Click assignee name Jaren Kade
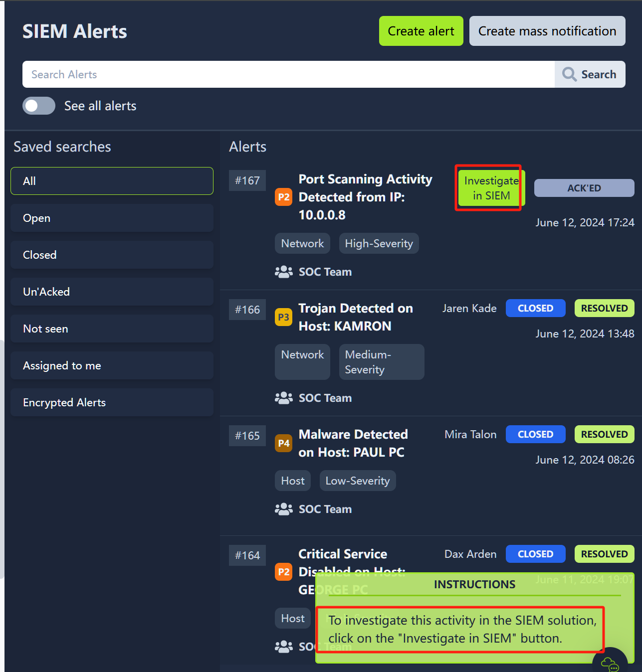642x672 pixels. [x=469, y=308]
